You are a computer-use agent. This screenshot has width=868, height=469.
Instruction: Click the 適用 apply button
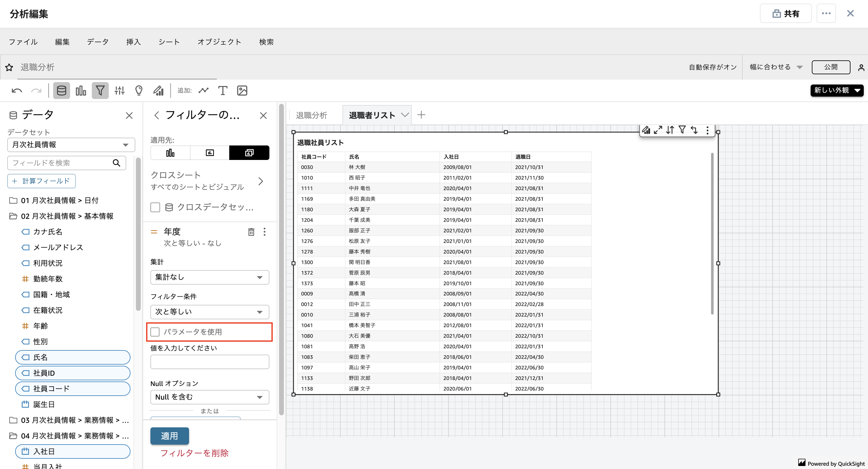click(169, 436)
